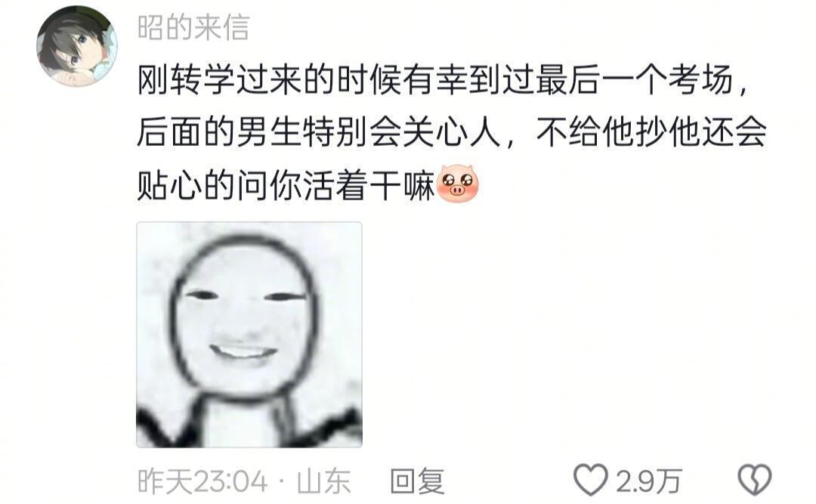
Task: Select the last line 贴心的问你活着干嘛
Action: tap(286, 185)
